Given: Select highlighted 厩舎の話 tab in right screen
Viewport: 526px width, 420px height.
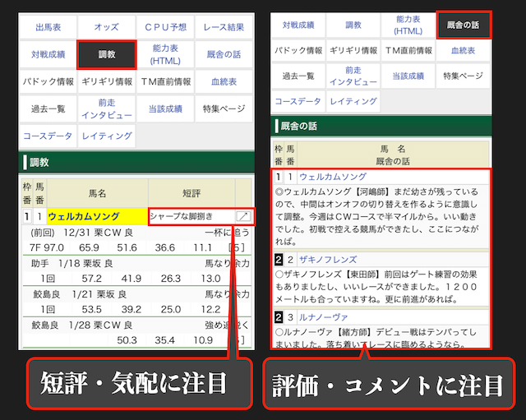Looking at the screenshot, I should coord(464,25).
